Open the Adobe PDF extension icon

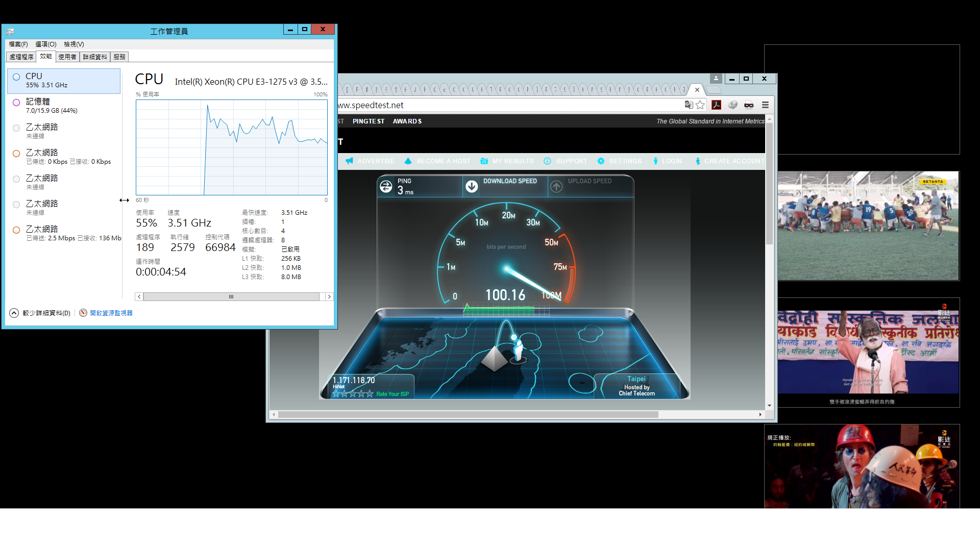pyautogui.click(x=717, y=105)
